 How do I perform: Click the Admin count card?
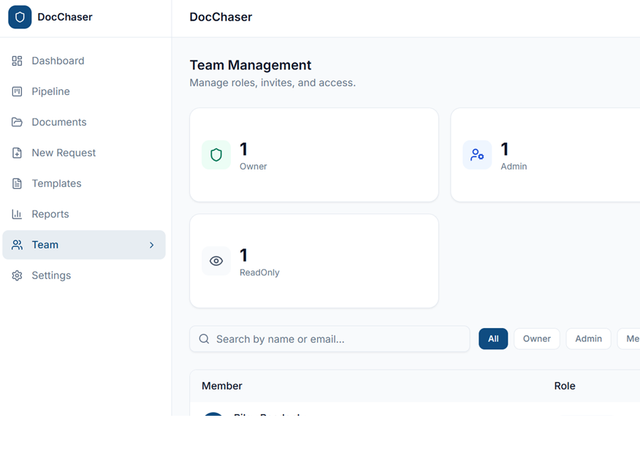click(545, 155)
